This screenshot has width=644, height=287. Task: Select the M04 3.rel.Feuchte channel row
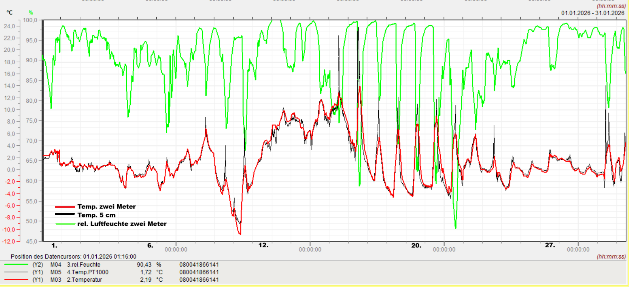[x=83, y=265]
